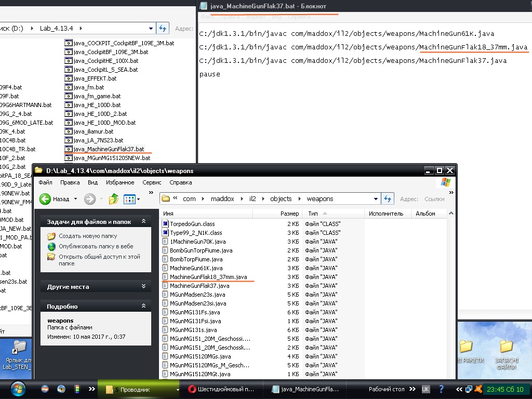Click 'Опубликовать папку в вебе' link
Viewport: 532px width, 399px height.
pyautogui.click(x=96, y=246)
